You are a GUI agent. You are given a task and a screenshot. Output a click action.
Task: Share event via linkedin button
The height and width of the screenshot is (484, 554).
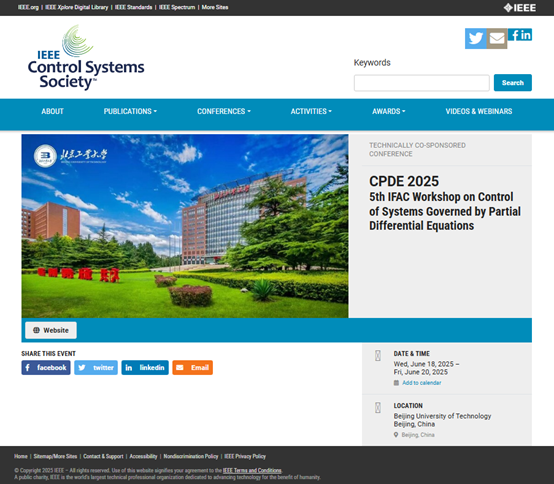pos(145,367)
